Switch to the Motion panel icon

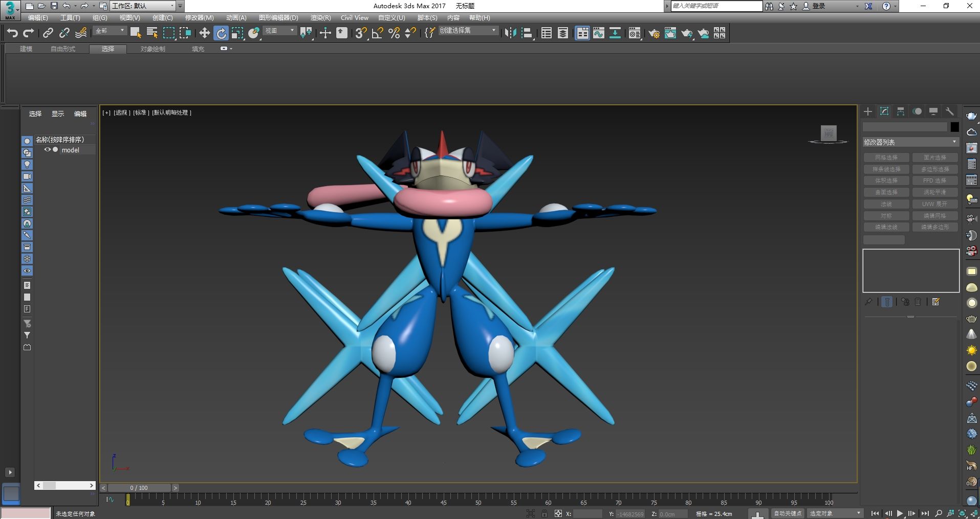coord(917,111)
